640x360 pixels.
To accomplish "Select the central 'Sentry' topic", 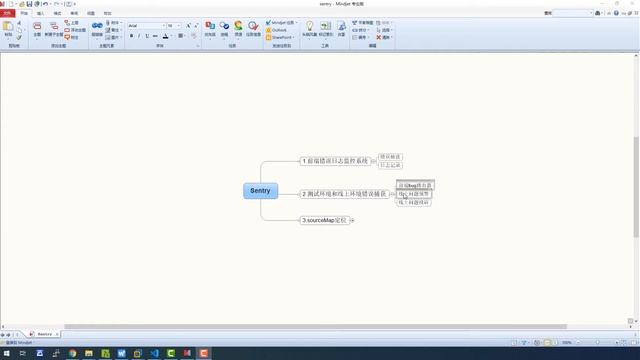I will pos(260,191).
